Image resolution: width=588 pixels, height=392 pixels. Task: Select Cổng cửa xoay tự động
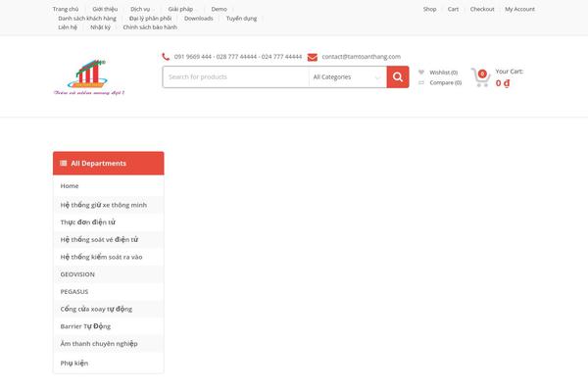click(109, 309)
